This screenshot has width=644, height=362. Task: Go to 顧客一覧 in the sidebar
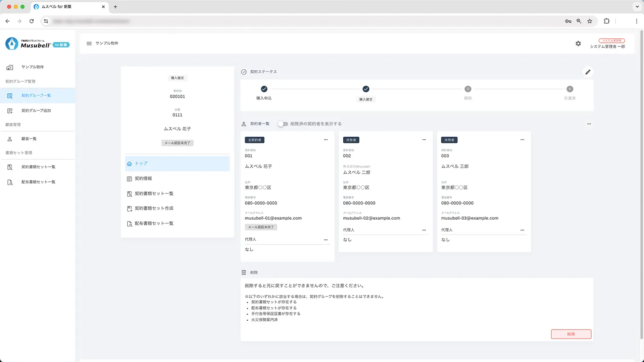[x=29, y=139]
